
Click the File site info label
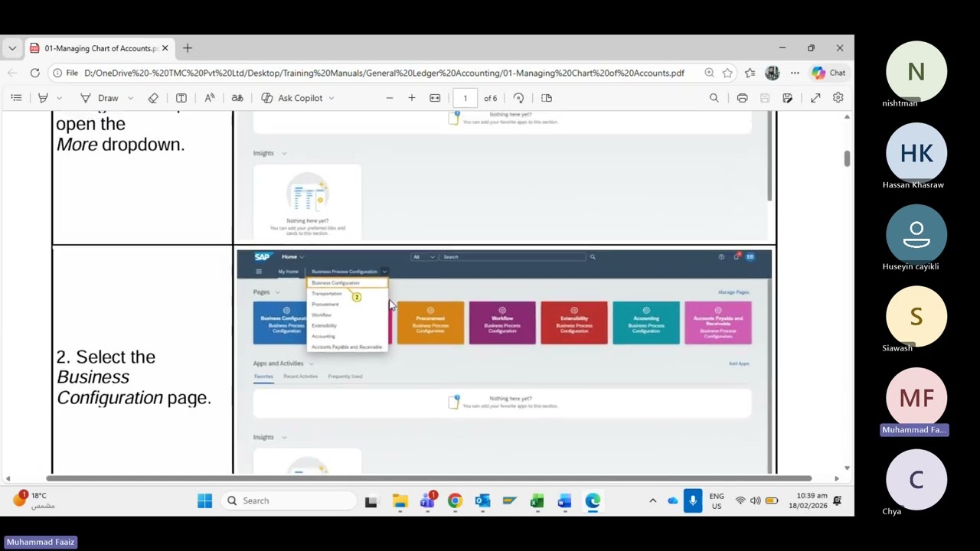click(66, 73)
